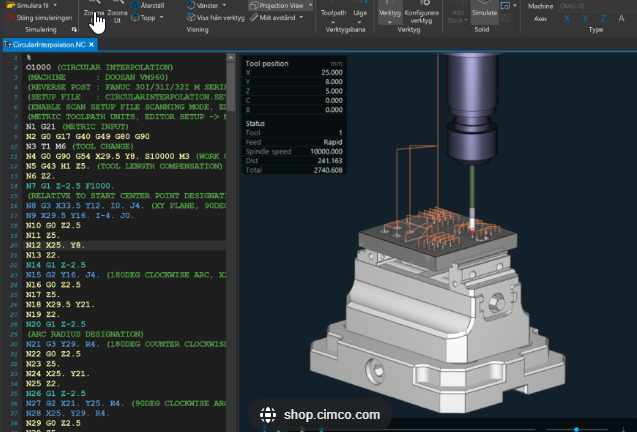Expand the Vänster view dropdown arrow

(224, 5)
